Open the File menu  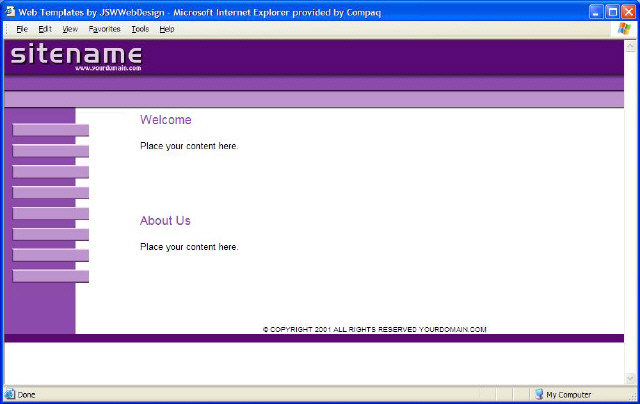tap(21, 29)
